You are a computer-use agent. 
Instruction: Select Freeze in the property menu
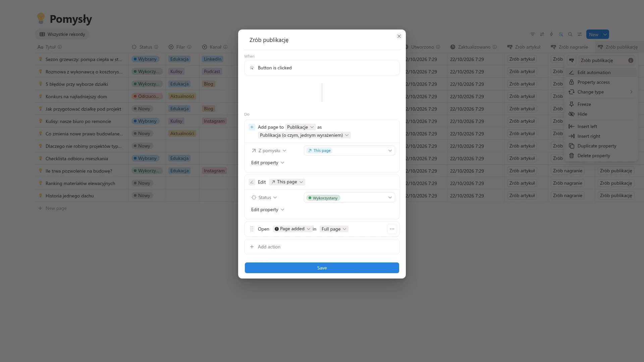coord(601,104)
